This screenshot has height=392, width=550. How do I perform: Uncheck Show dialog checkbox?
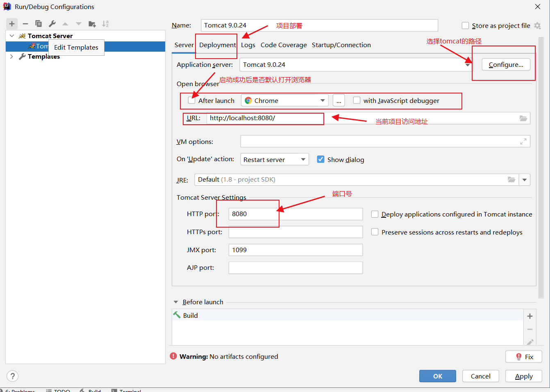pyautogui.click(x=320, y=160)
